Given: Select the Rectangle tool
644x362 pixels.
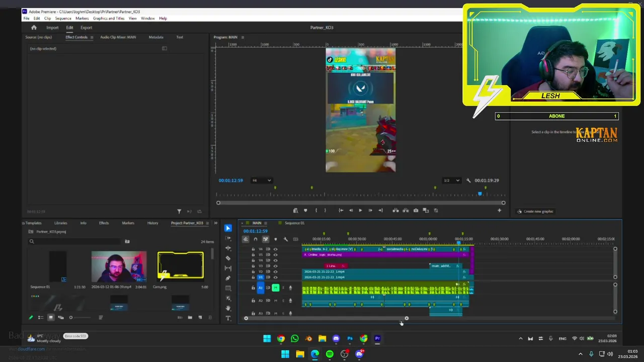Looking at the screenshot, I should 228,288.
